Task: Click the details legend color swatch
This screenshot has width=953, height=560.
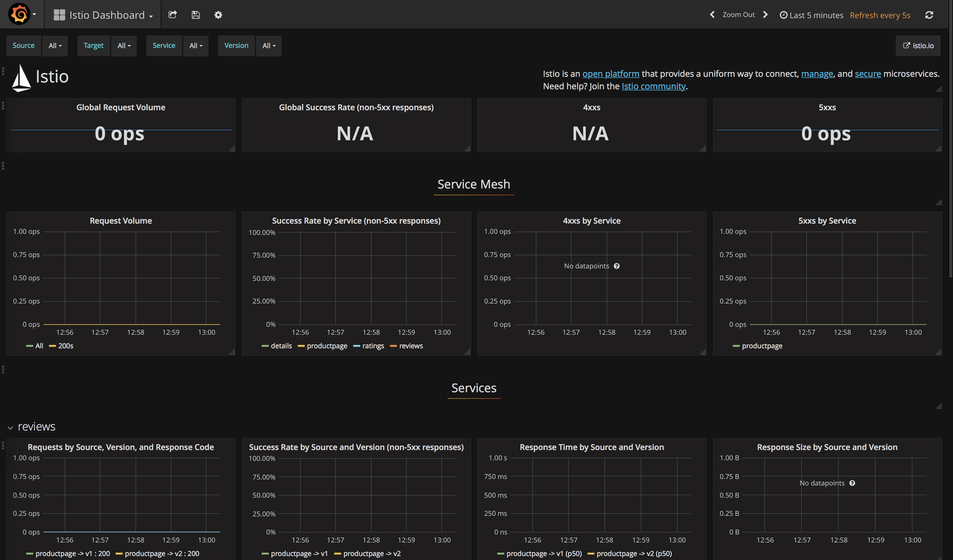Action: click(x=265, y=346)
